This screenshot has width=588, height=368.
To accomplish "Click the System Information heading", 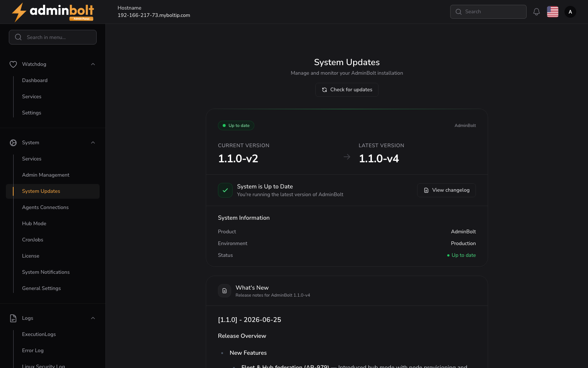I will [x=244, y=218].
